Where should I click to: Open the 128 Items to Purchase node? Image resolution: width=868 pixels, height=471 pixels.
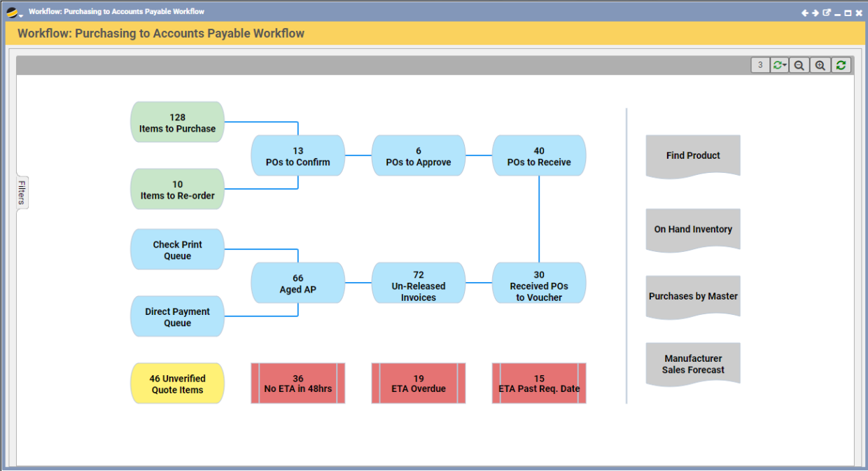tap(176, 122)
